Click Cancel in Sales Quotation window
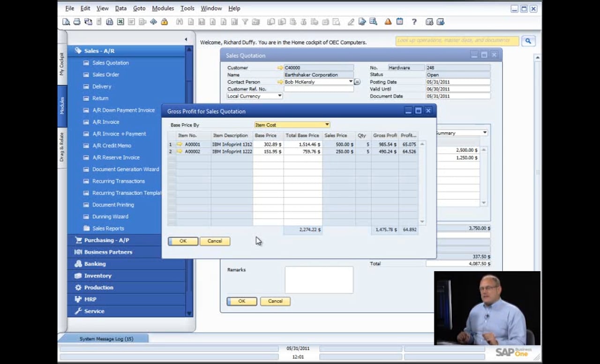Viewport: 600px width, 364px height. point(275,301)
